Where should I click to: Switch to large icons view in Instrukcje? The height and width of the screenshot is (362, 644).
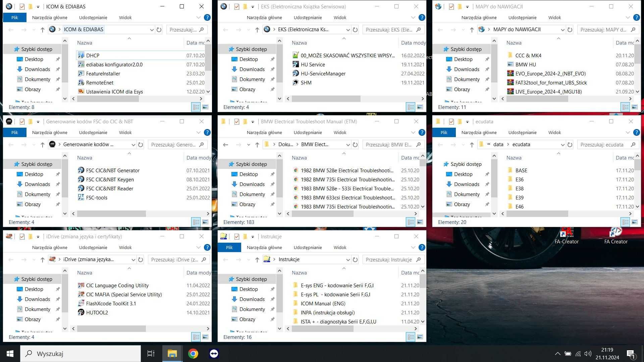click(x=420, y=337)
